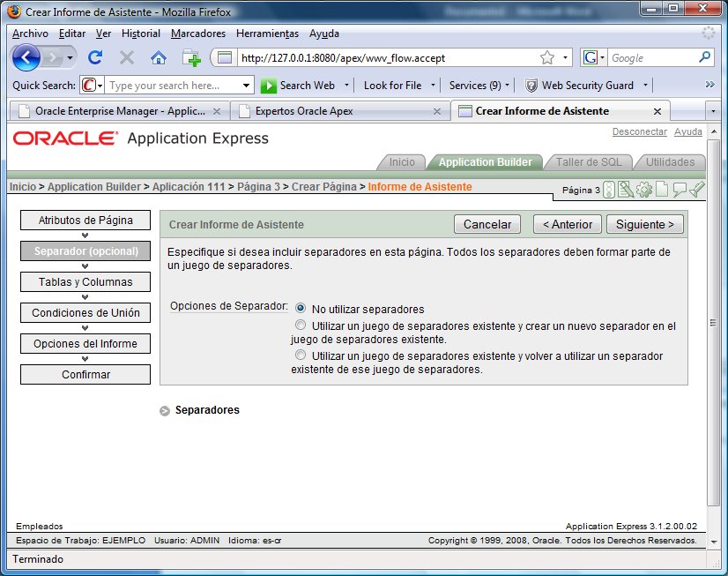Close the Crear Informe de Asistente tab
This screenshot has width=728, height=576.
pos(657,111)
